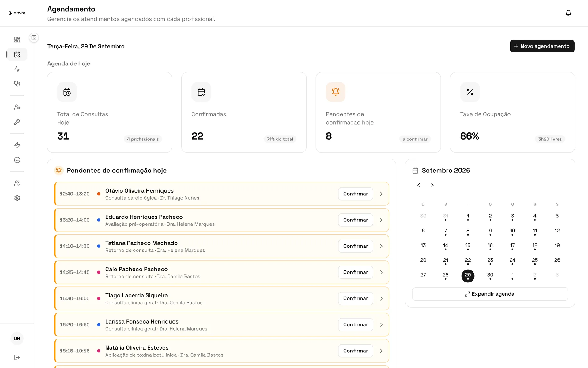Expand Caio Pacheco Pacheco appointment details
Image resolution: width=588 pixels, height=368 pixels.
point(381,272)
